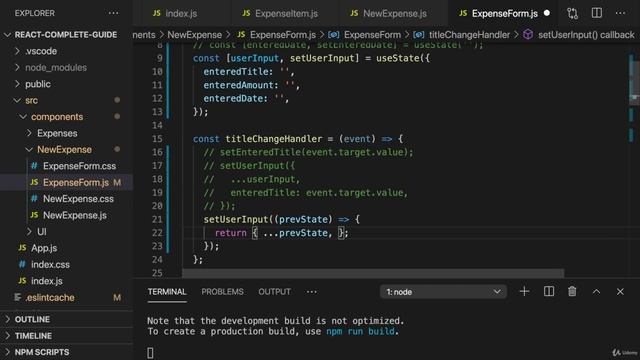Collapse the src folder
640x360 pixels.
tap(17, 100)
